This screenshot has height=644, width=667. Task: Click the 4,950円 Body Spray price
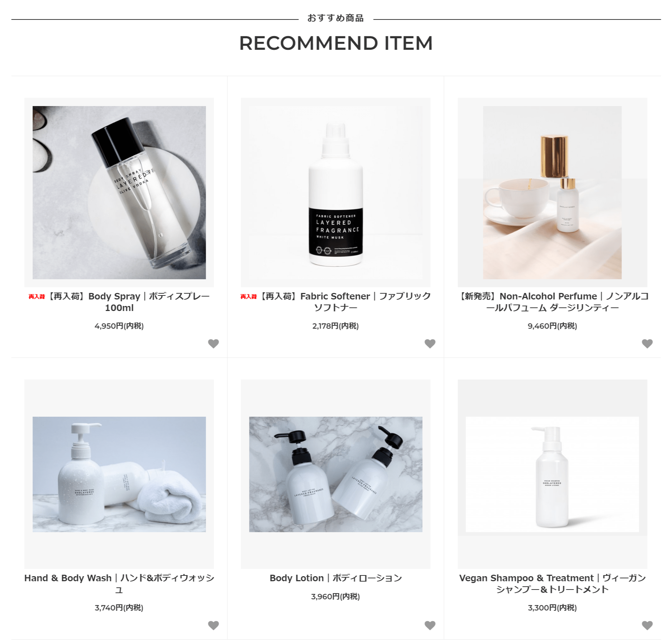click(x=119, y=326)
